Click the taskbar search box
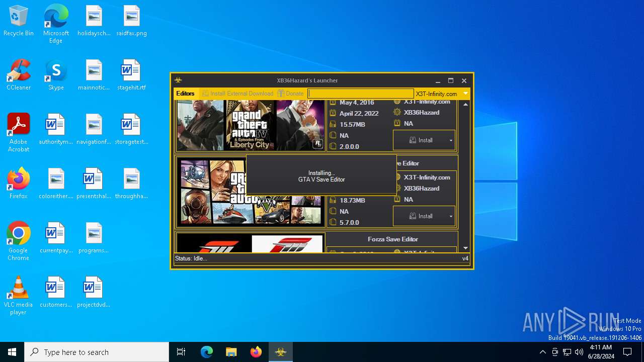 [x=97, y=352]
